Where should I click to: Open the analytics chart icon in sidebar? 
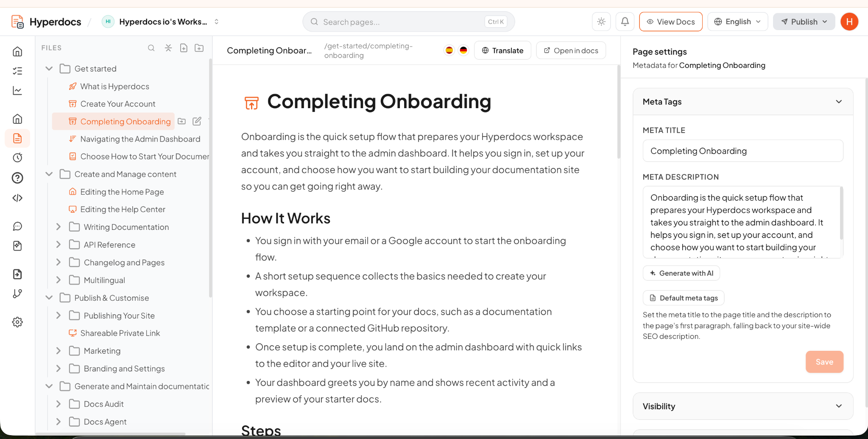coord(17,90)
